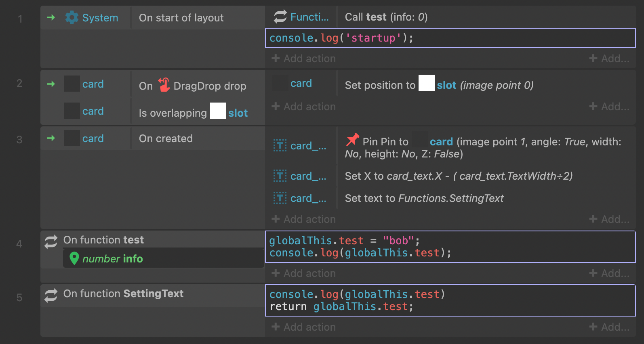Select the On function test header
Screen dimensions: 644x344
click(103, 240)
